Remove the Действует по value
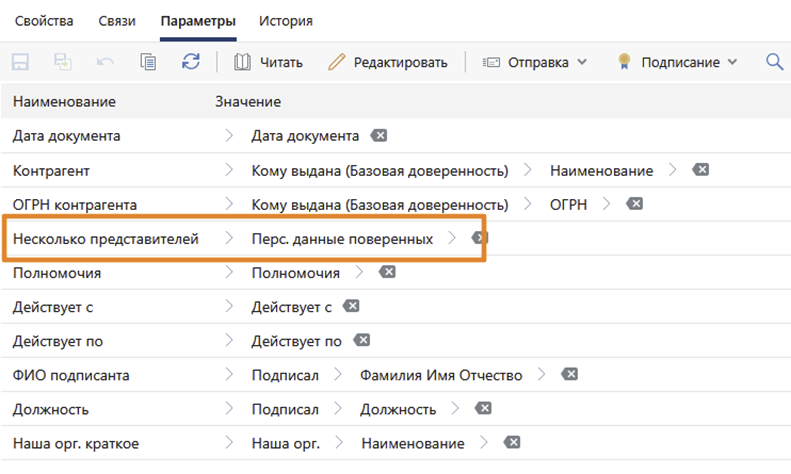The image size is (791, 474). click(x=361, y=341)
